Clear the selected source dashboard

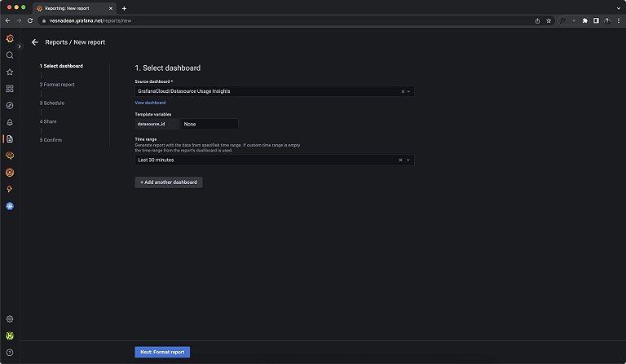coord(401,91)
